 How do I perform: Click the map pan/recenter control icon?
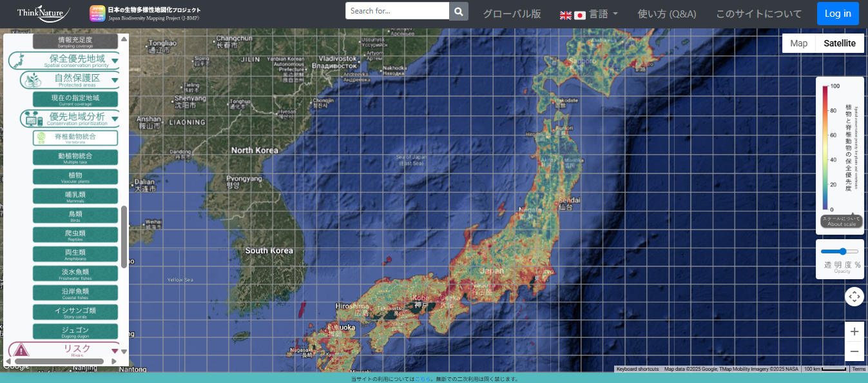point(854,297)
